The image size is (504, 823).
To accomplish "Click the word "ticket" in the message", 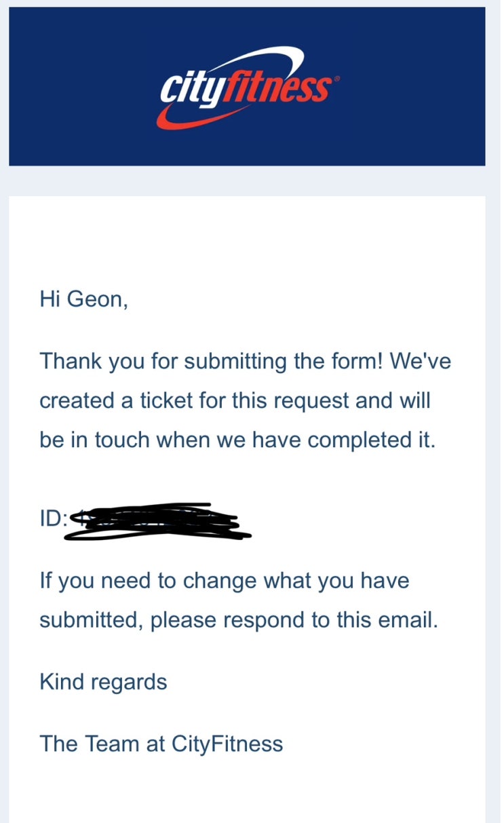I will (x=156, y=400).
